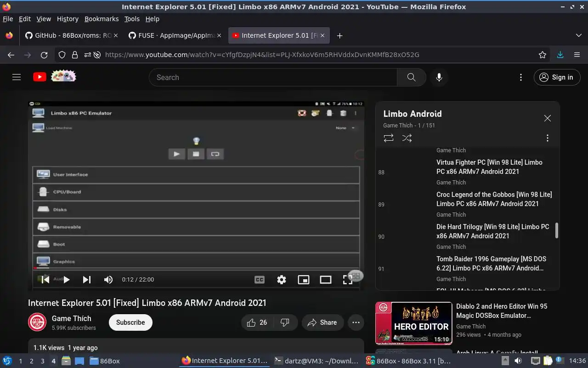Mute the video volume
This screenshot has width=588, height=368.
coord(108,279)
